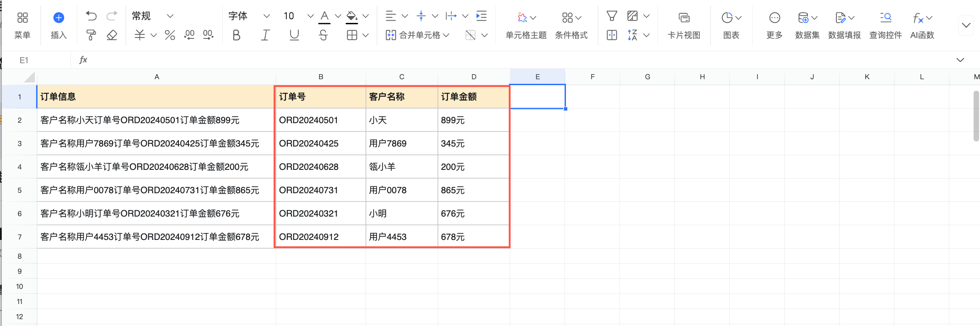Open the 常规 number format dropdown

click(x=152, y=16)
